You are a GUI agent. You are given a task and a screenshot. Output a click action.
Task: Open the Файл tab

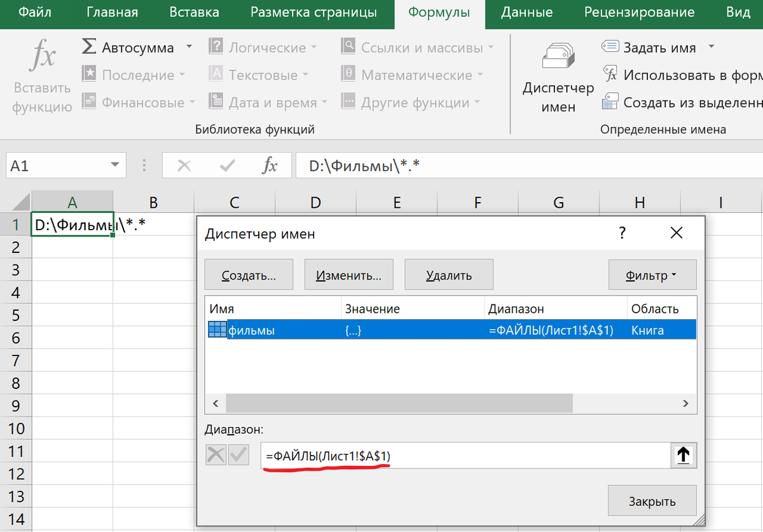click(x=35, y=12)
